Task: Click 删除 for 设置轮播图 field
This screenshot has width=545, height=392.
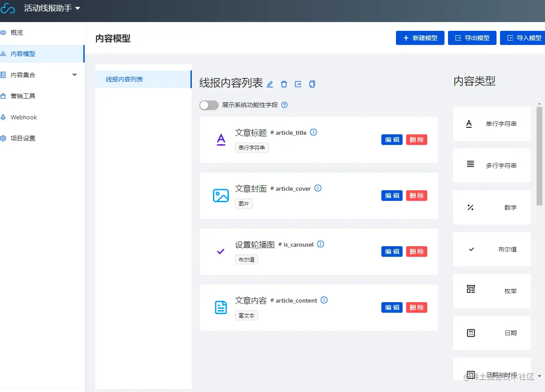Action: pyautogui.click(x=417, y=251)
